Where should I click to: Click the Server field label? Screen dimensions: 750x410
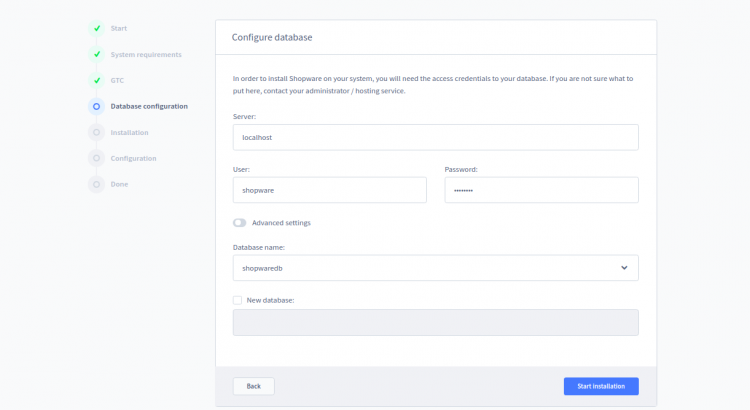244,116
